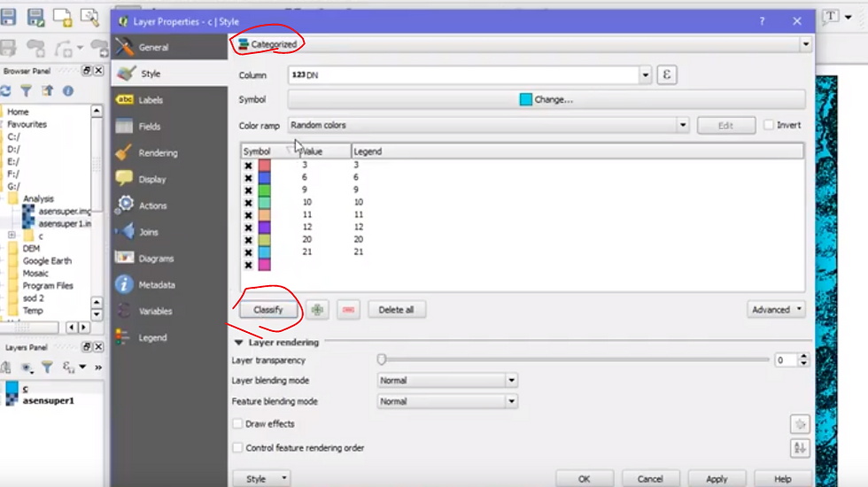Toggle checkbox for category value 21
868x487 pixels.
pyautogui.click(x=248, y=252)
